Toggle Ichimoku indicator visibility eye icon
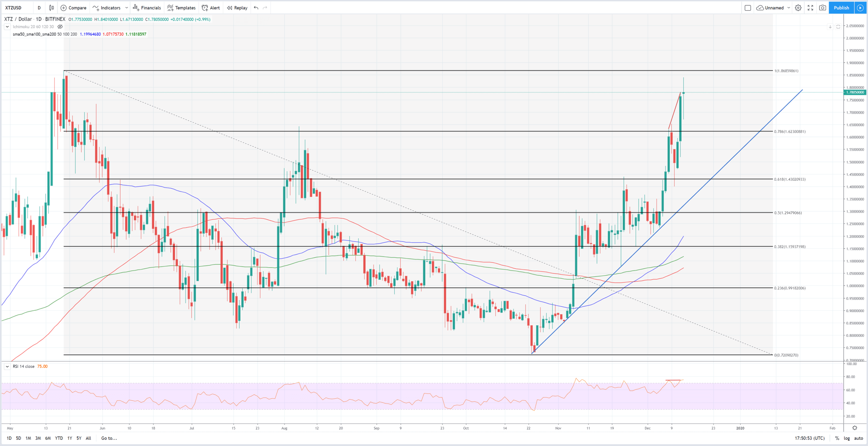The image size is (868, 446). [x=60, y=27]
